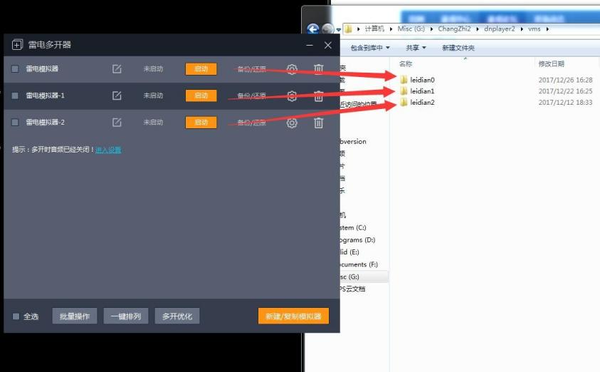Start the first 雷电模拟器 with 启动 button
Screen dimensions: 600x372
(x=201, y=69)
